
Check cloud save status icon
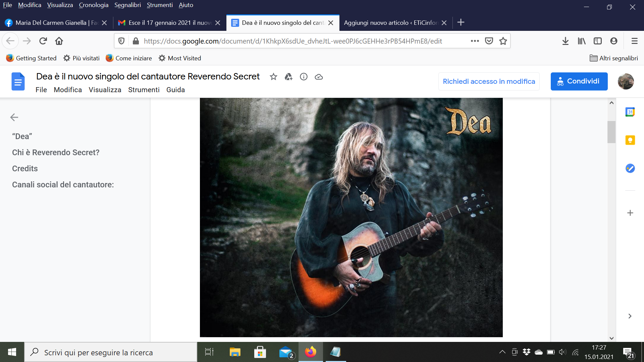tap(319, 77)
